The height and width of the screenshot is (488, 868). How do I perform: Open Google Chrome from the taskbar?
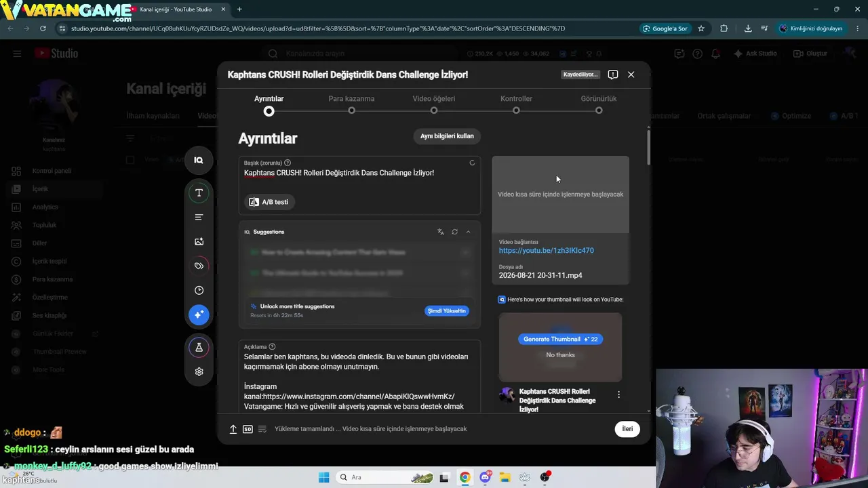click(x=465, y=477)
